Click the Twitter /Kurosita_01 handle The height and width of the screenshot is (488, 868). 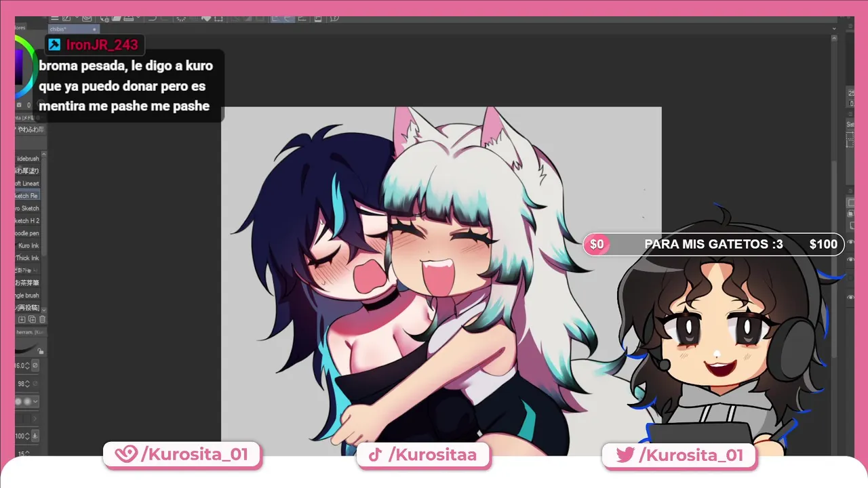click(679, 455)
